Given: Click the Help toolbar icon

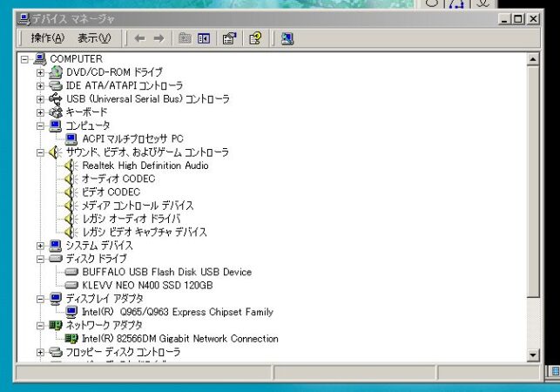Looking at the screenshot, I should pyautogui.click(x=254, y=38).
